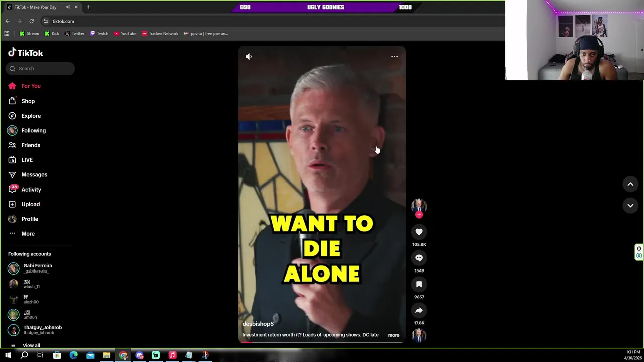
Task: Open the Stream bookmark
Action: (29, 34)
